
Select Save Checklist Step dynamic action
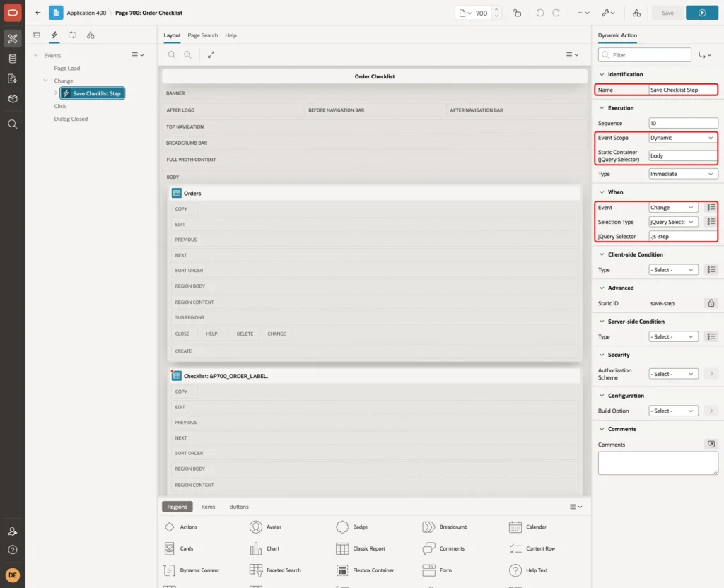92,93
